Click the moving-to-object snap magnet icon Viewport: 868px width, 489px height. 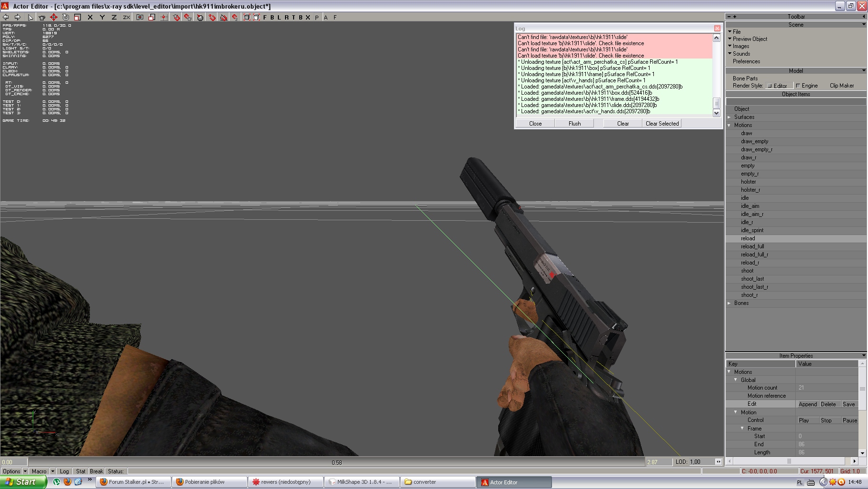coord(188,17)
